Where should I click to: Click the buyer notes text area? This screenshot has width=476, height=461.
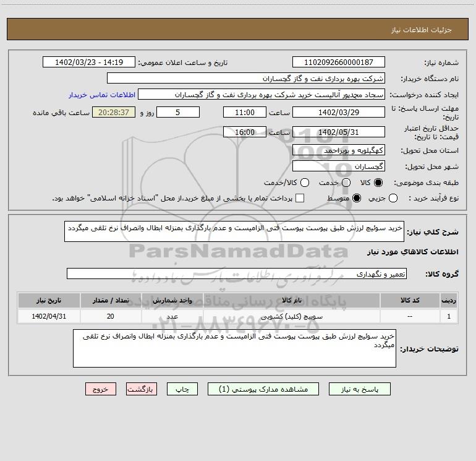tap(234, 348)
